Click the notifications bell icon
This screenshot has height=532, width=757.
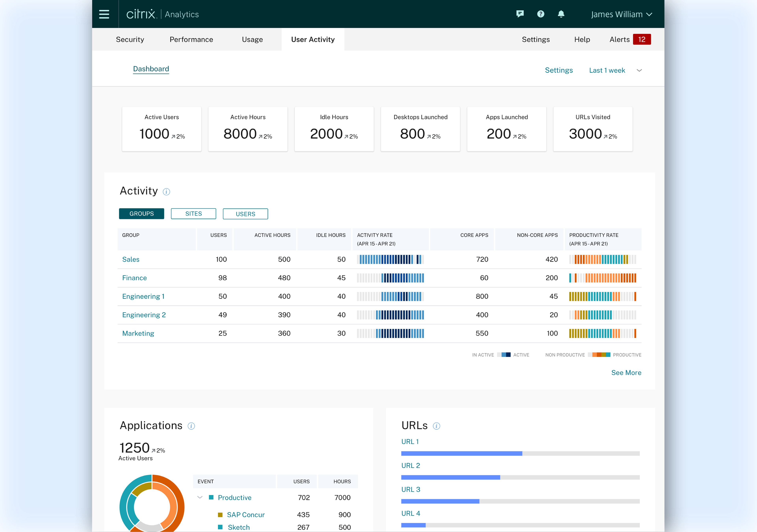561,14
